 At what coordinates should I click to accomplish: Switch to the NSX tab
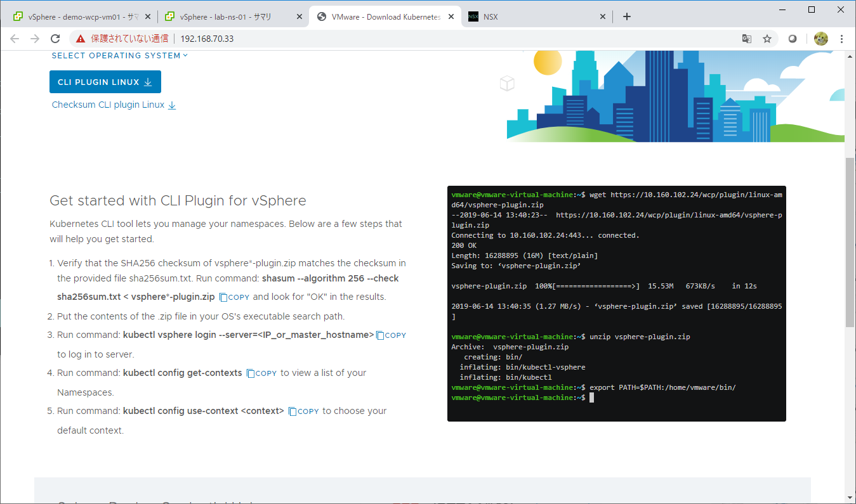pos(537,17)
